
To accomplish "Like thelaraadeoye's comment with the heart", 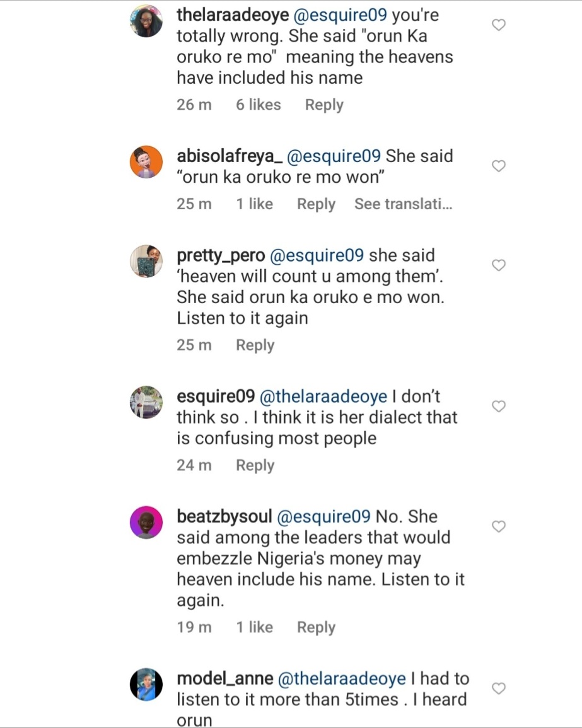I will click(x=498, y=26).
